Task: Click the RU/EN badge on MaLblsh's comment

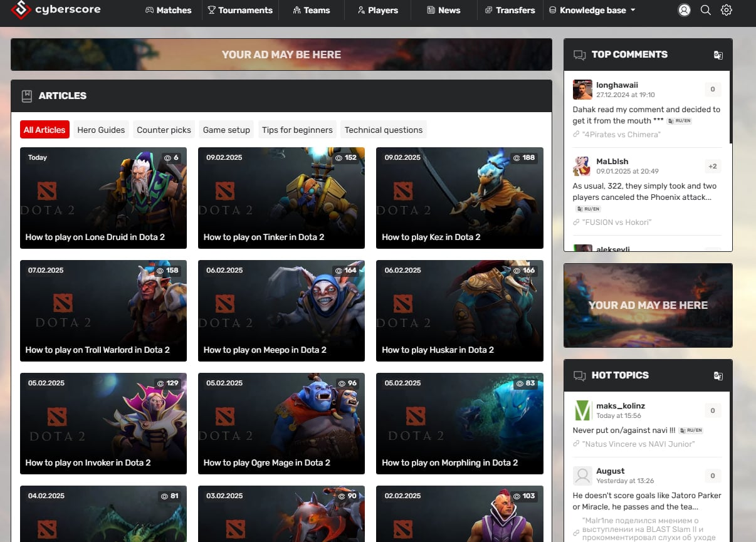Action: 588,209
